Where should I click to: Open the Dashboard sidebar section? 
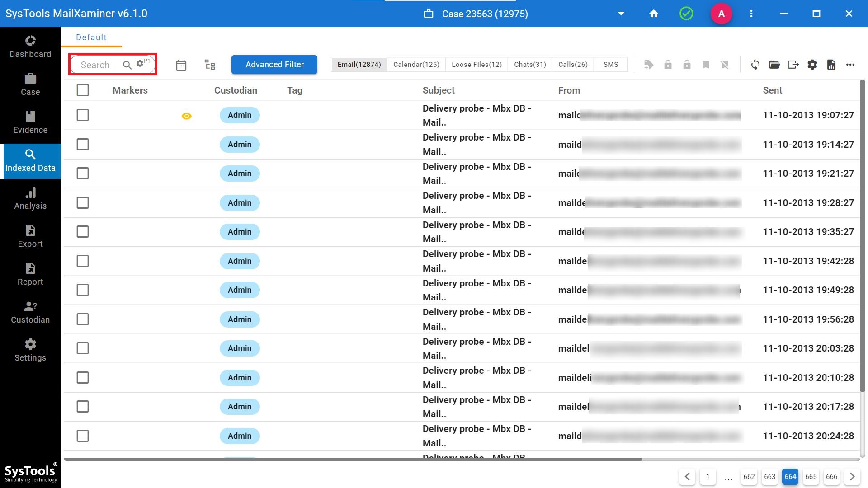[30, 47]
